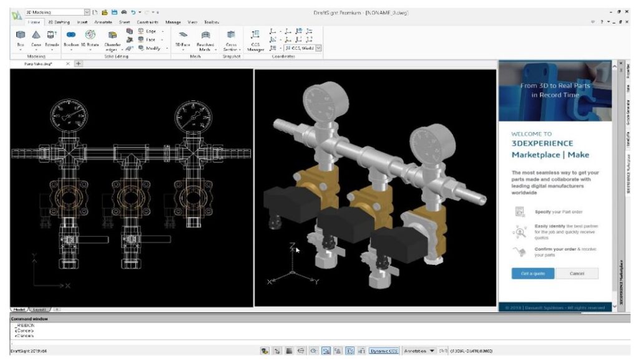Click the Marketplace panel scrollbar up arrow
The height and width of the screenshot is (364, 639).
pos(615,65)
